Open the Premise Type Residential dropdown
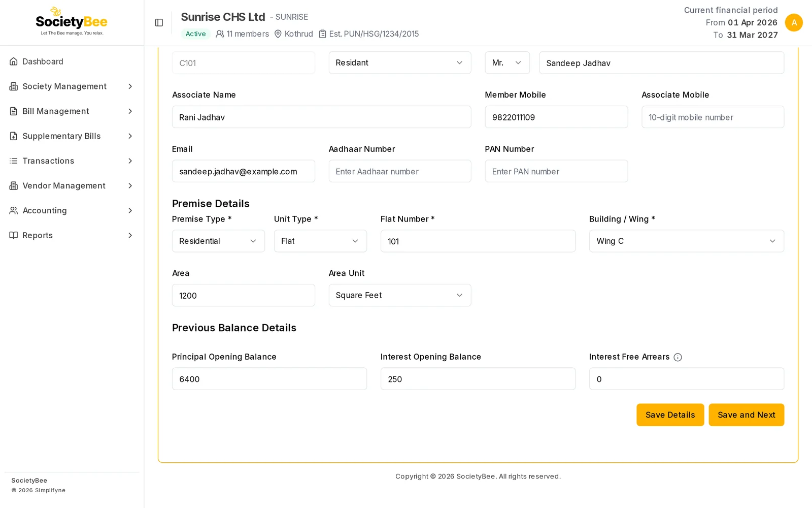The width and height of the screenshot is (812, 508). coord(218,241)
